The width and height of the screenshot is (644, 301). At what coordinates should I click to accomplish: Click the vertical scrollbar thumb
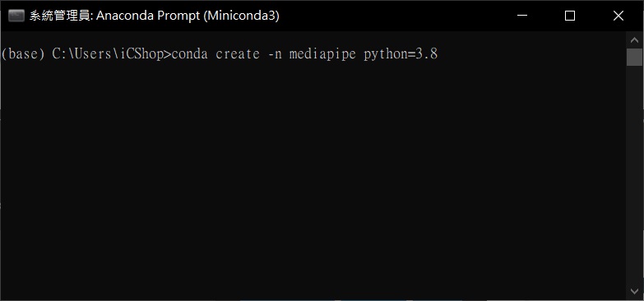634,57
